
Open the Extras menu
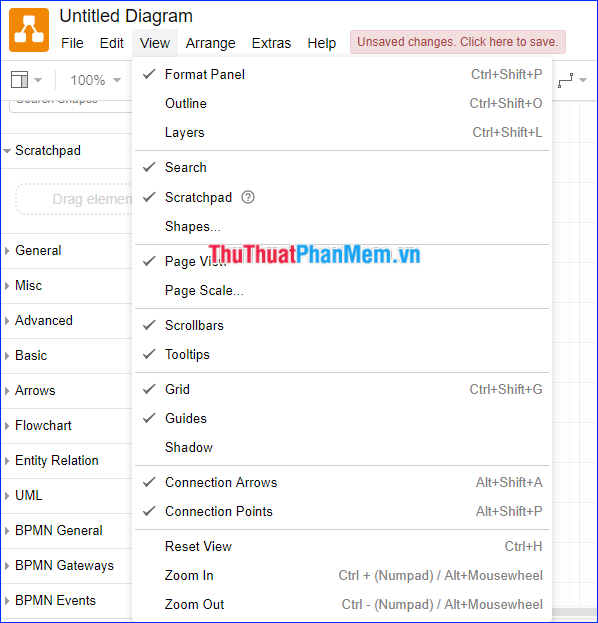point(271,43)
